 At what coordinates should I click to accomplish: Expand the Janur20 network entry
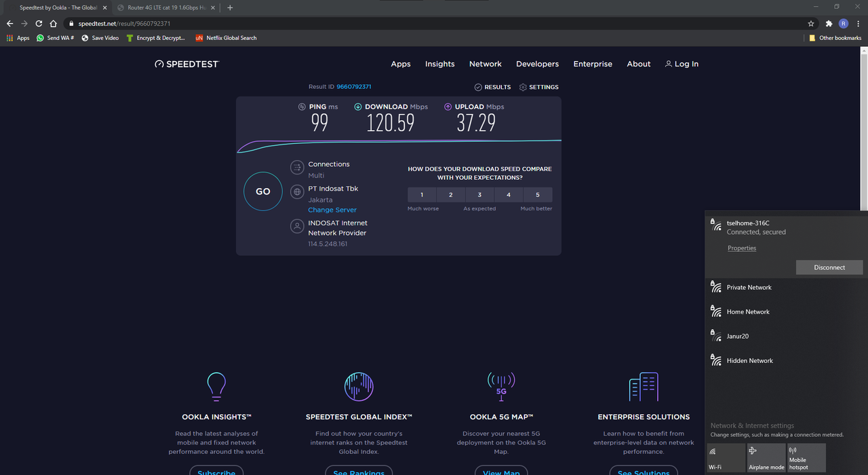pos(737,337)
